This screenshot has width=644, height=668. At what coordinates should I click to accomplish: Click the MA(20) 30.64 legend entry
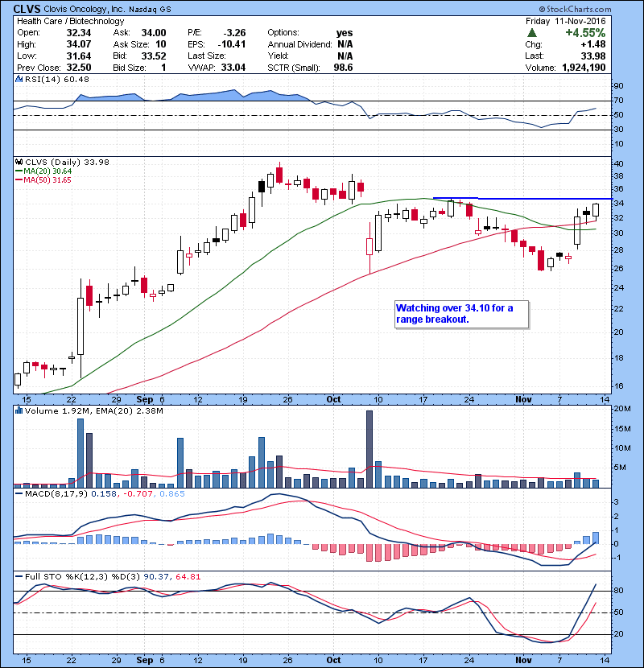[x=43, y=171]
